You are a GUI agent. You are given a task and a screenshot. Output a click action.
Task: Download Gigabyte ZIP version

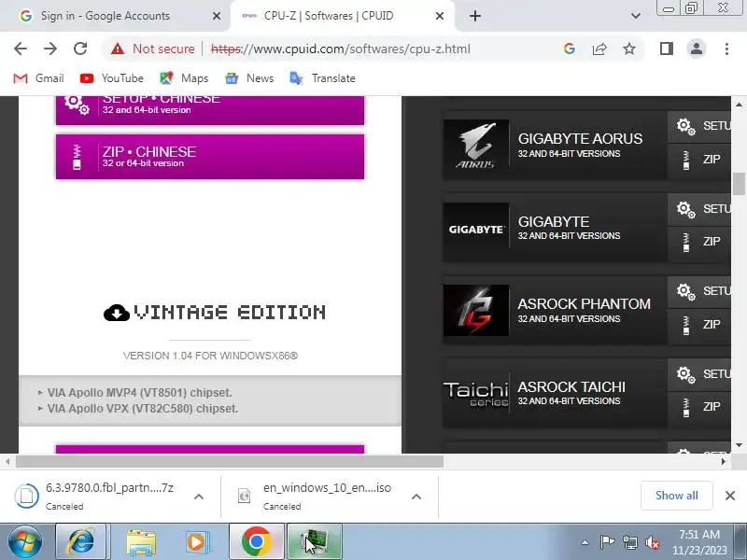click(x=698, y=243)
